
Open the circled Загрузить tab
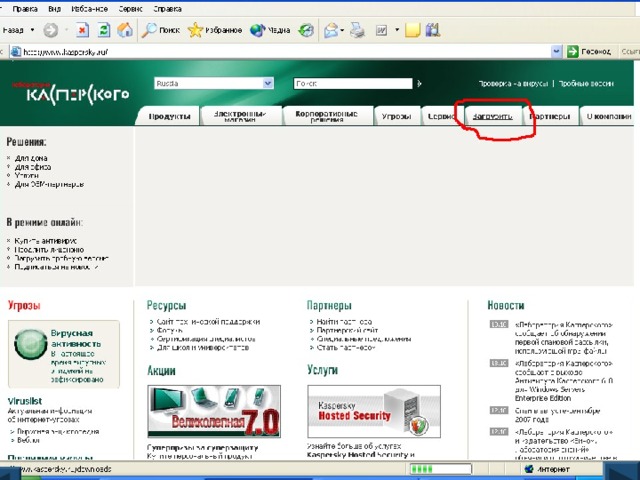pos(492,116)
